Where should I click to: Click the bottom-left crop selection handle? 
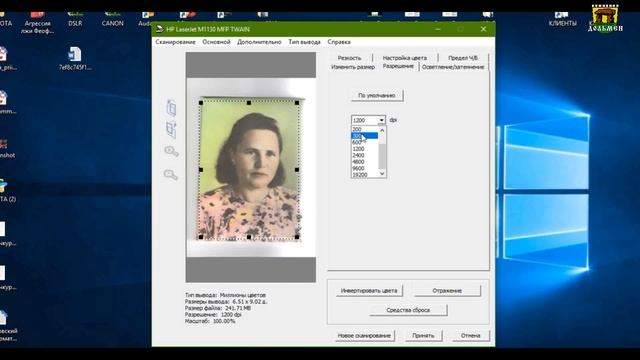201,237
